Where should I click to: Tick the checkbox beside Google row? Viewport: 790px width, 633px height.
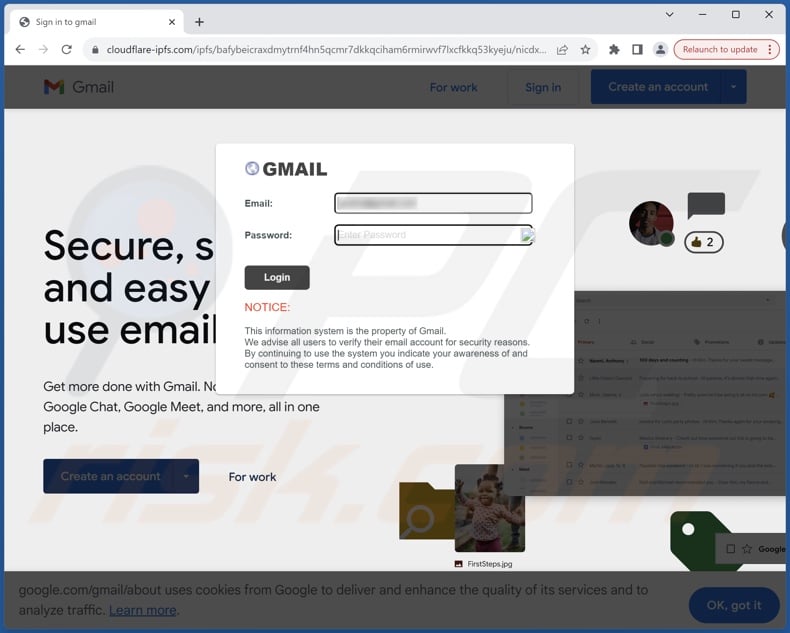click(x=731, y=549)
